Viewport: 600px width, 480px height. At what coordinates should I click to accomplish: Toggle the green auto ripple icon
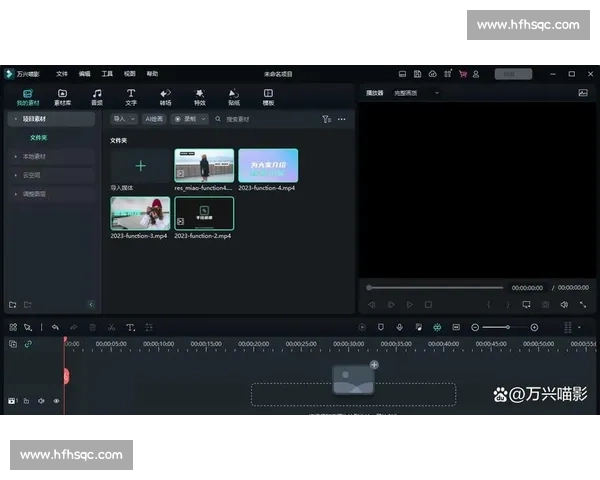pyautogui.click(x=437, y=327)
